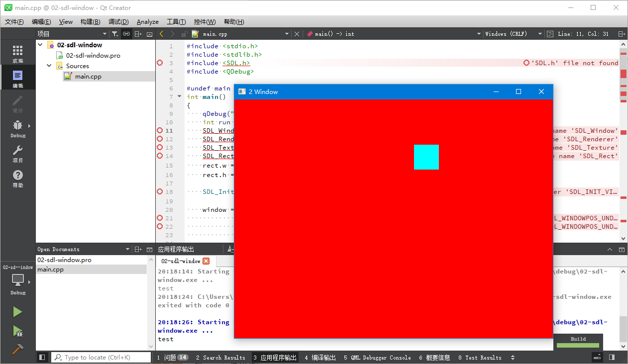628x364 pixels.
Task: Open the 文件(F) menu
Action: tap(14, 22)
